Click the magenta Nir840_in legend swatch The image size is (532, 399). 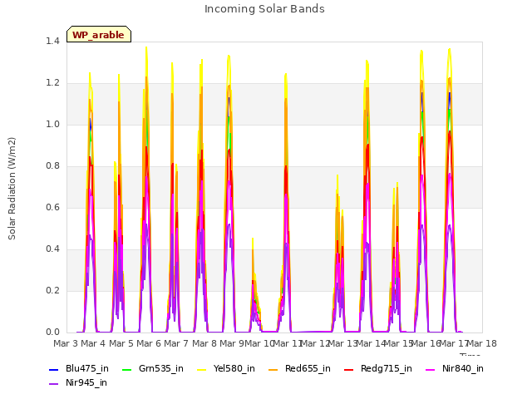coord(431,369)
